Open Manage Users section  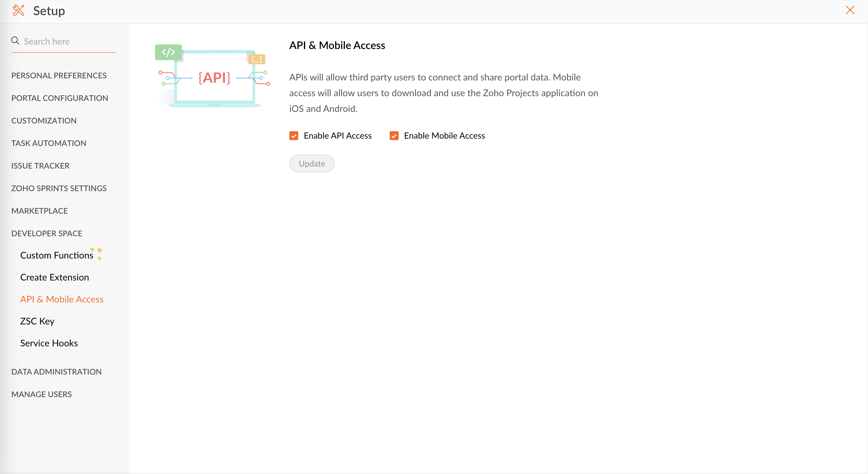[x=42, y=394]
